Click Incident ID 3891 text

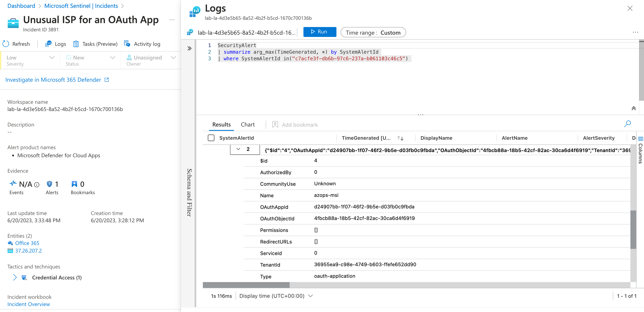41,30
